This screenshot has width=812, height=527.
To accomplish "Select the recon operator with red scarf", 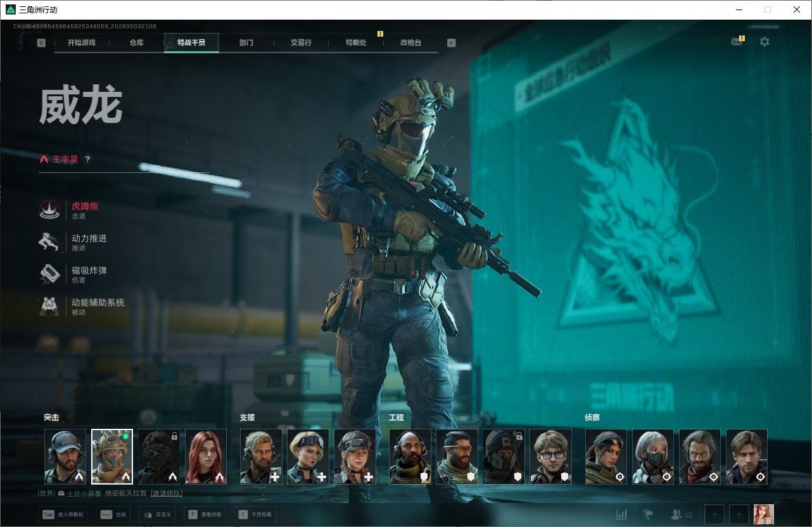I will [x=700, y=457].
